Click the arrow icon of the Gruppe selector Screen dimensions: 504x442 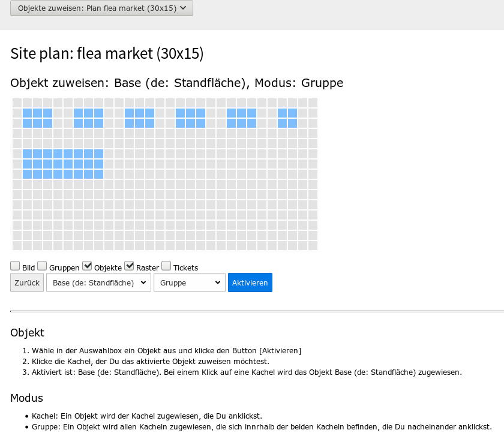pos(218,282)
